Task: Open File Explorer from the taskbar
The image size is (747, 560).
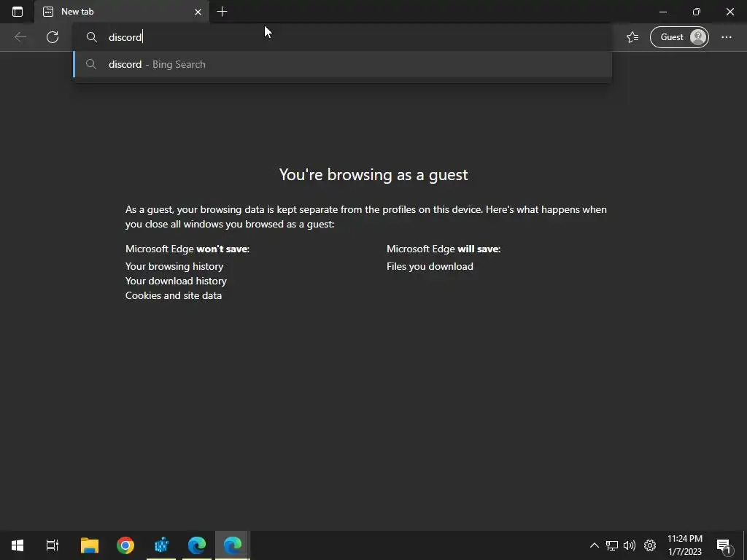Action: [x=90, y=545]
